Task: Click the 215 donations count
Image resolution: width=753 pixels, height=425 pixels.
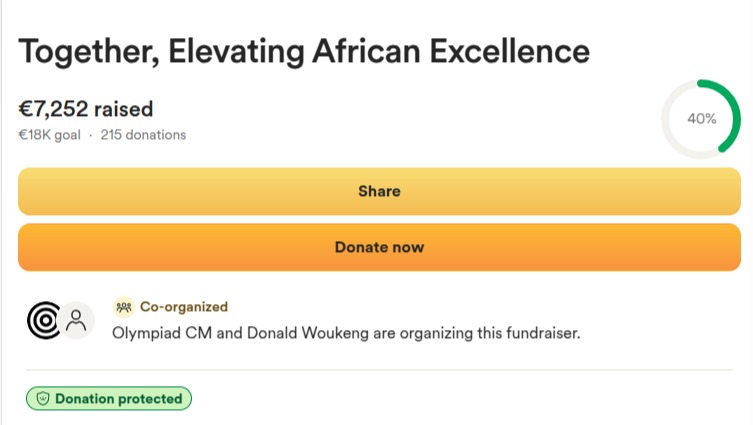Action: (143, 135)
